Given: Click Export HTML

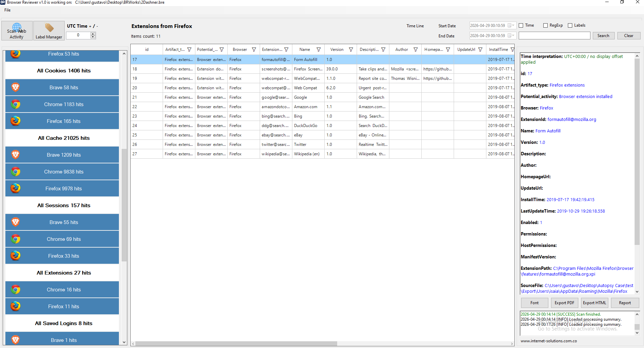Looking at the screenshot, I should pyautogui.click(x=594, y=303).
